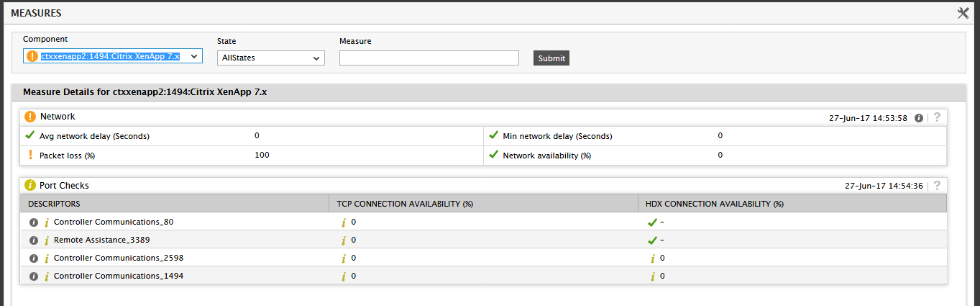Open details icon for Remote Assistance_3389
This screenshot has height=306, width=980.
(x=33, y=240)
